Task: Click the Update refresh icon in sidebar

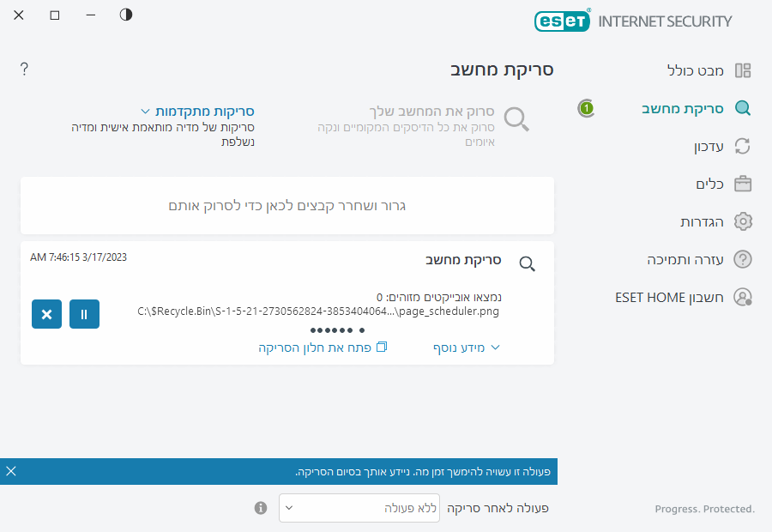Action: (x=743, y=146)
